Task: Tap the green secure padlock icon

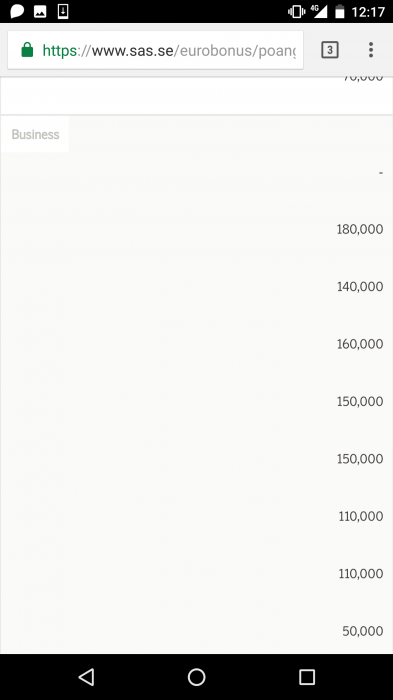Action: [x=27, y=50]
